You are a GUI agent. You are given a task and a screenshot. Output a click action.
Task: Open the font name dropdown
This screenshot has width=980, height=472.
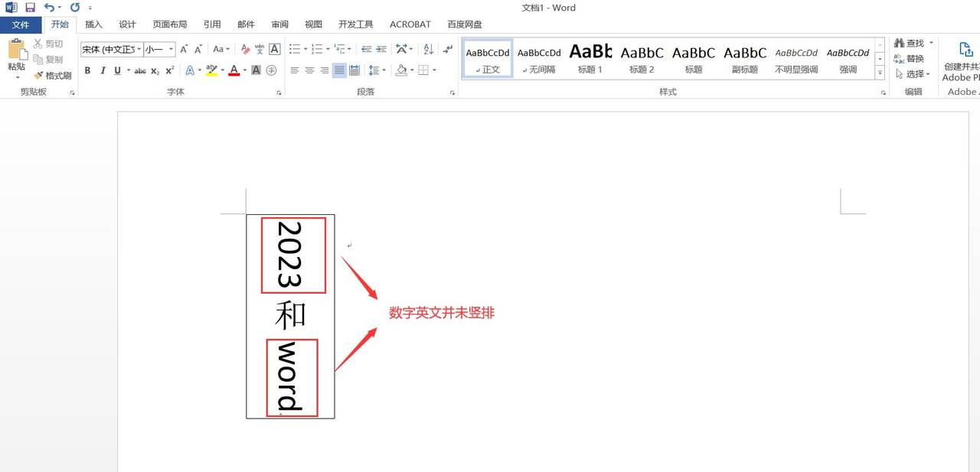tap(138, 49)
